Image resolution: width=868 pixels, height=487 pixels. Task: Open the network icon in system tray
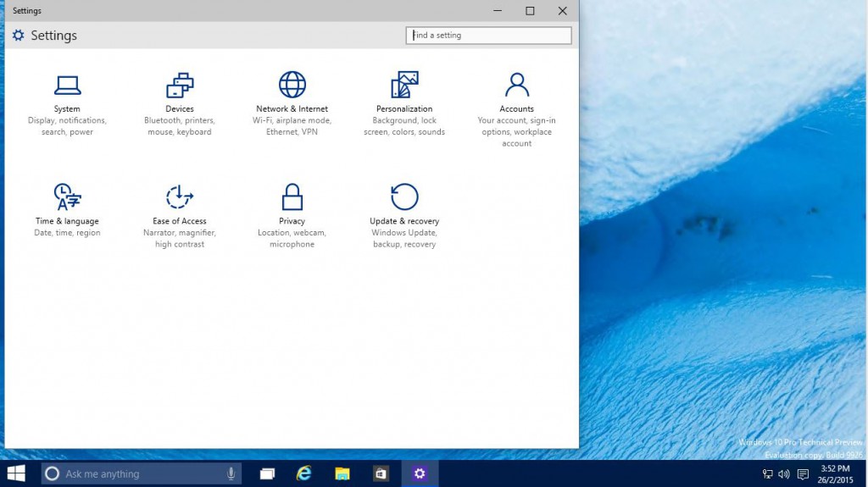768,473
